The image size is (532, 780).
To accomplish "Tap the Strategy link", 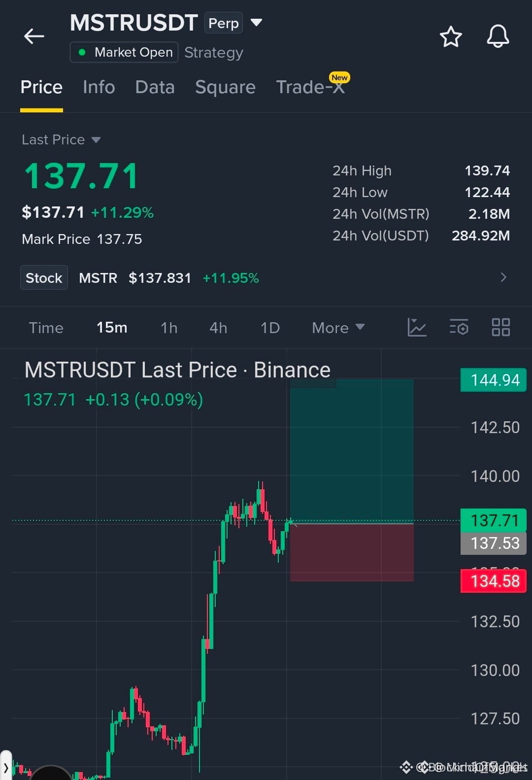I will 214,53.
